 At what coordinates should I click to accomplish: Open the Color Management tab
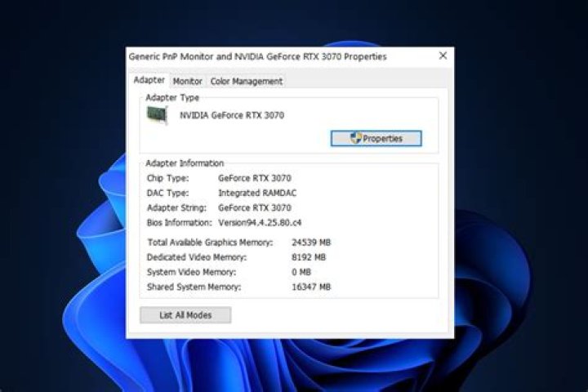(247, 81)
